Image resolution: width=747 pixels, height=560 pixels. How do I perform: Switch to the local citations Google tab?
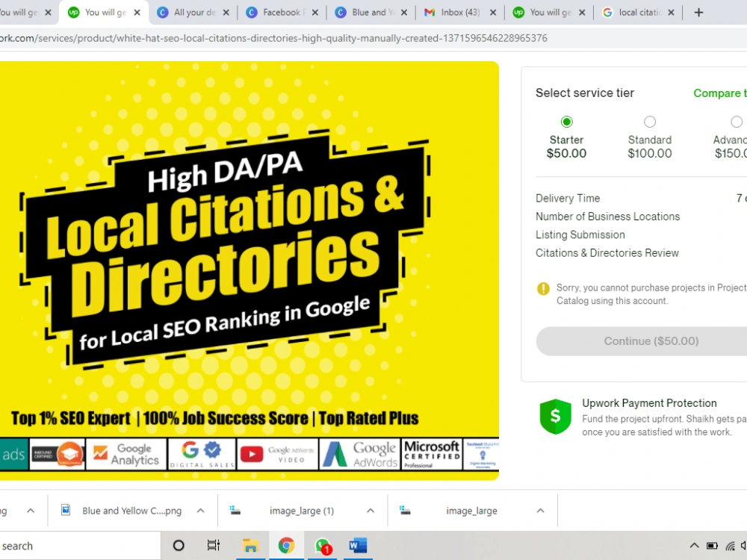(639, 13)
